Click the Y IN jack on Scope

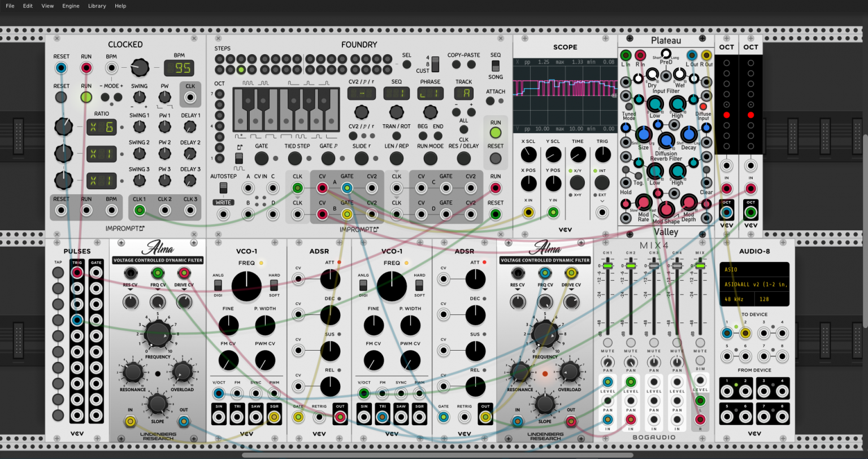553,212
